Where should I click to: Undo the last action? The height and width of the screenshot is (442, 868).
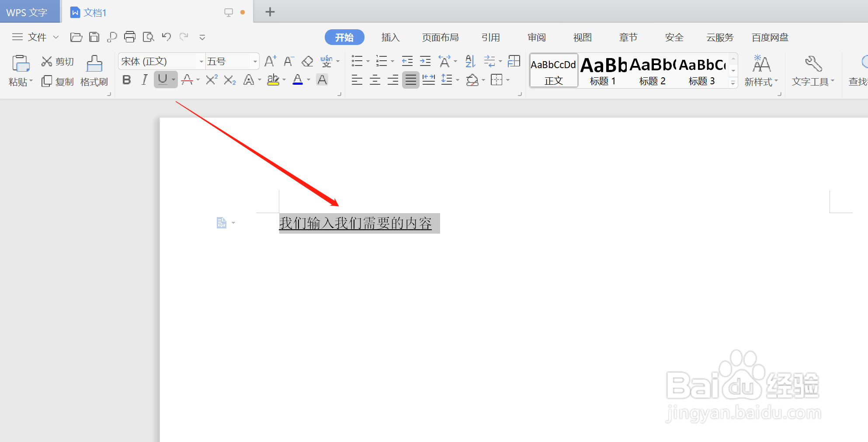(166, 37)
